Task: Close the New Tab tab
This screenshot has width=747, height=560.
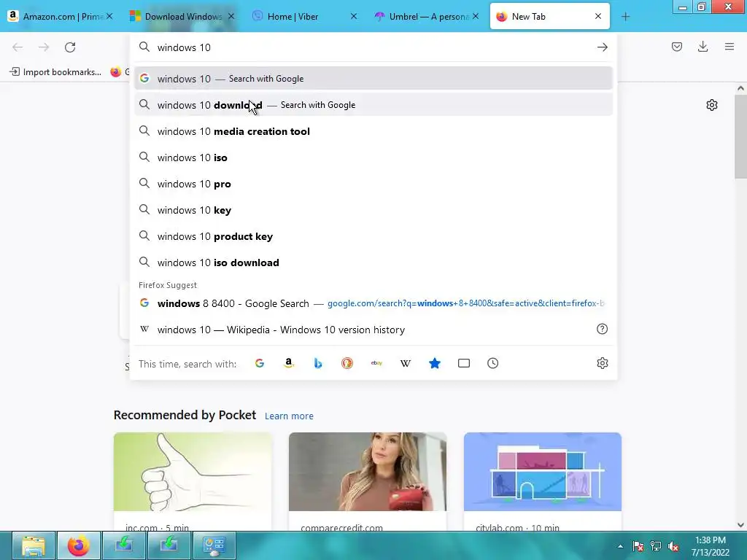Action: [x=598, y=16]
